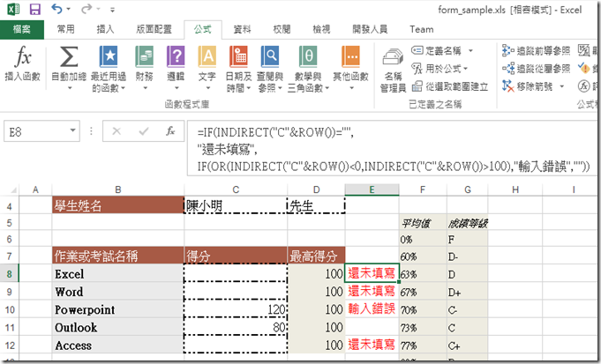
Task: Switch to the View (檢視) tab
Action: point(321,29)
